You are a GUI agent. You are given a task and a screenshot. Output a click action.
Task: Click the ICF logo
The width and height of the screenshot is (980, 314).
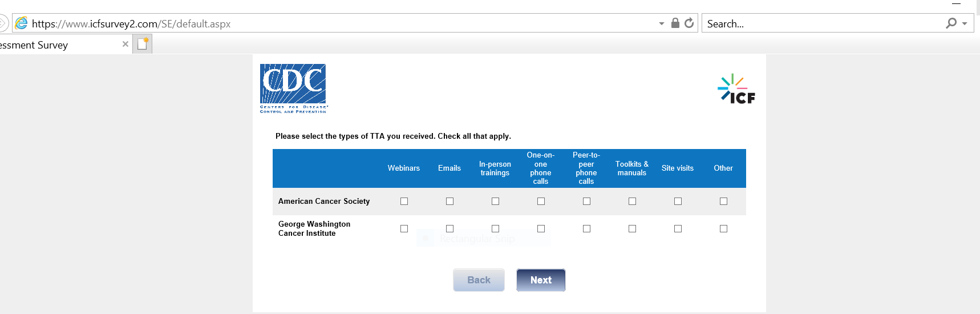pyautogui.click(x=736, y=90)
